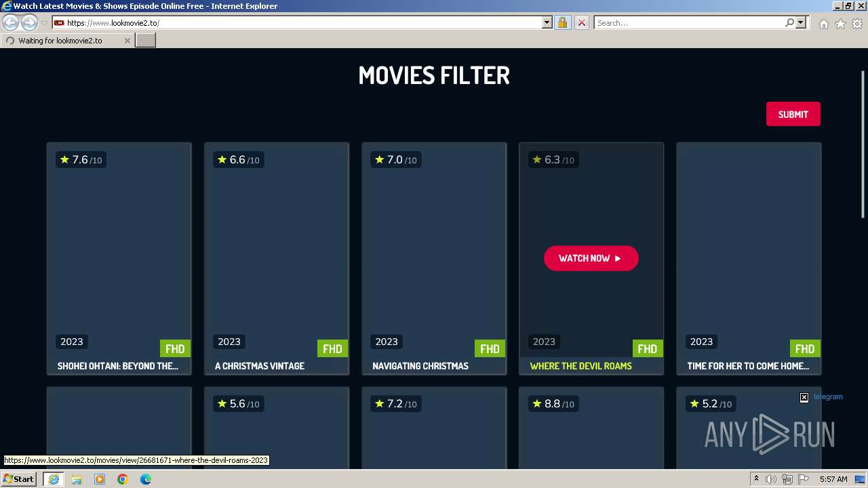The height and width of the screenshot is (488, 868).
Task: Click the 8.8/10 rating badge
Action: [553, 404]
